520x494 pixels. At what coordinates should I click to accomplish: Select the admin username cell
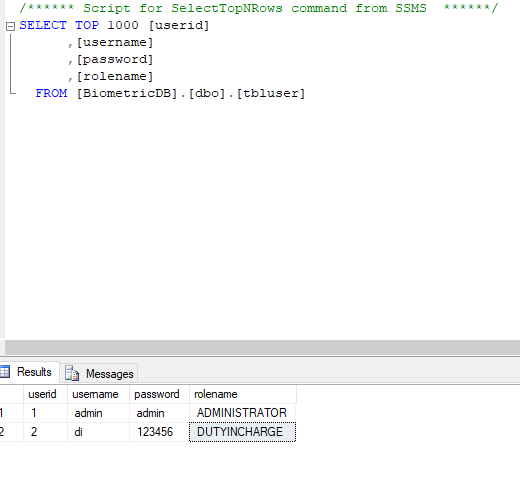click(x=99, y=413)
